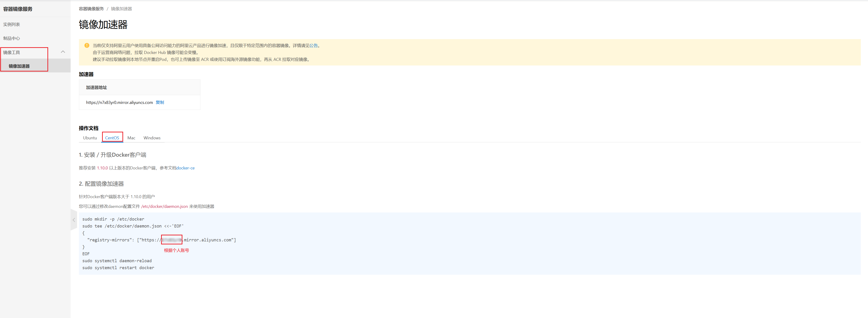Click the mirror.aliyuncs.com accelerator address text
This screenshot has width=868, height=318.
[119, 102]
